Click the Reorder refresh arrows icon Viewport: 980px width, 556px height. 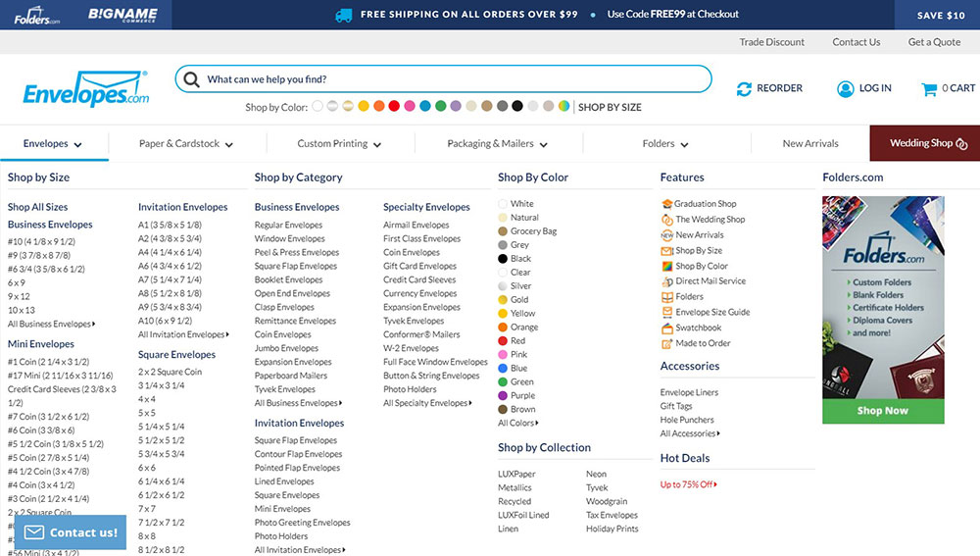[745, 88]
